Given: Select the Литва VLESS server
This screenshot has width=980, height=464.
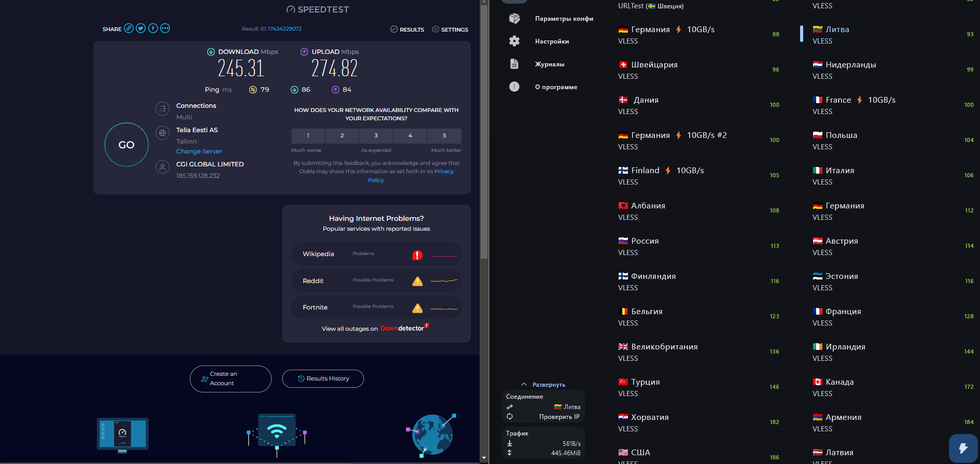Looking at the screenshot, I should click(890, 35).
